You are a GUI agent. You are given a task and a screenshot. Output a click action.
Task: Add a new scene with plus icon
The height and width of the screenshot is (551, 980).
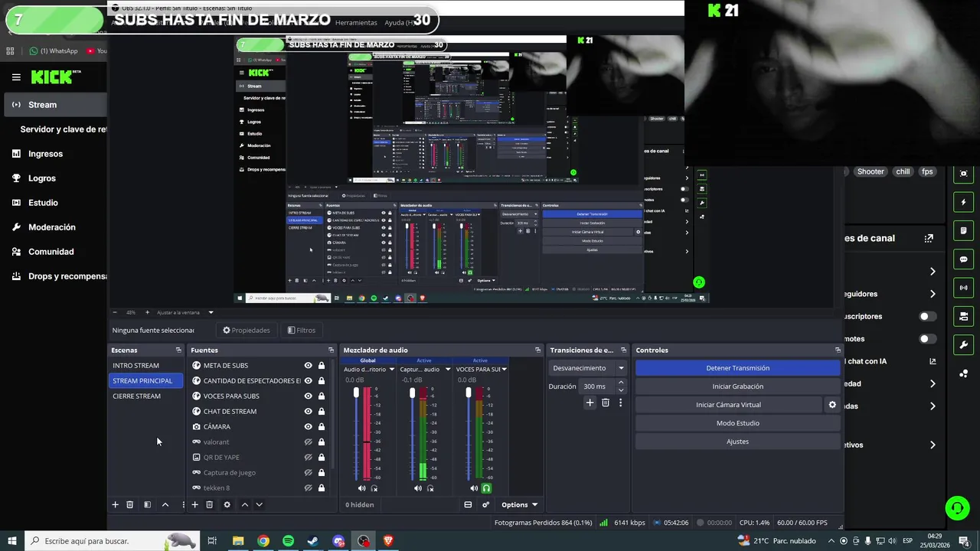(x=116, y=504)
